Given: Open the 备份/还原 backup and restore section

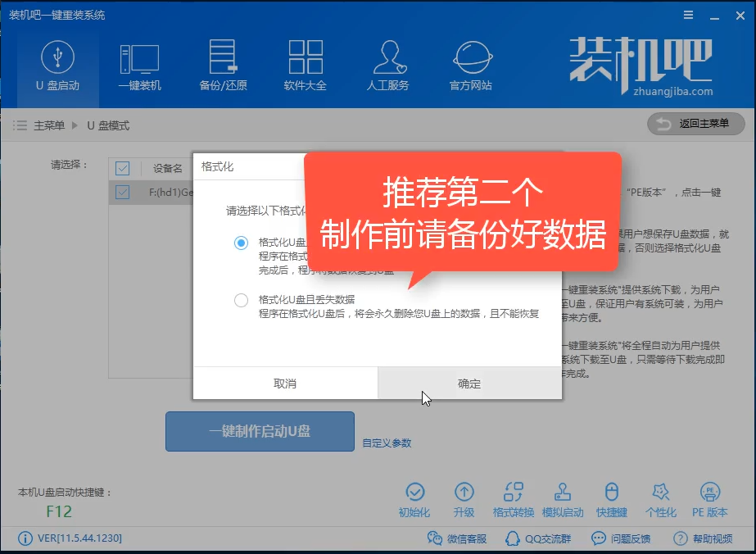Looking at the screenshot, I should (x=222, y=66).
